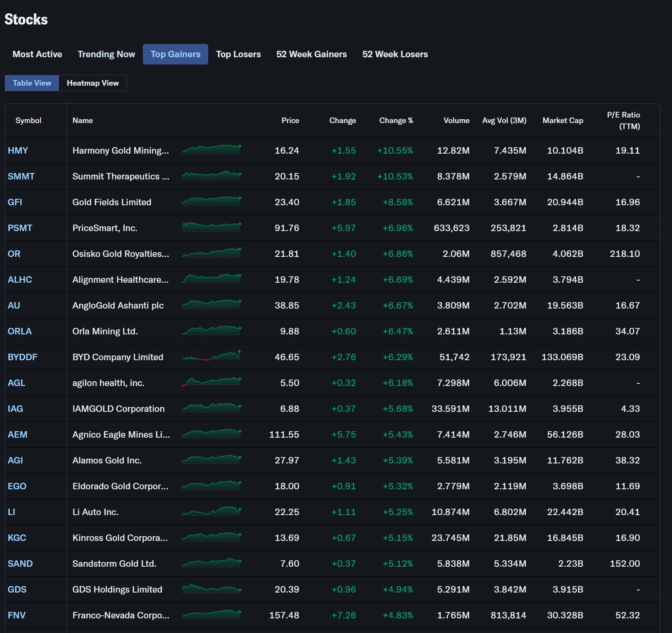Open BYDDF ticker link

22,357
